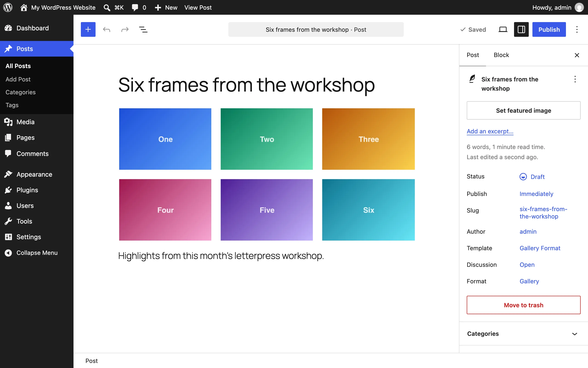Screen dimensions: 588x368
Task: Click Set featured image button
Action: point(524,110)
